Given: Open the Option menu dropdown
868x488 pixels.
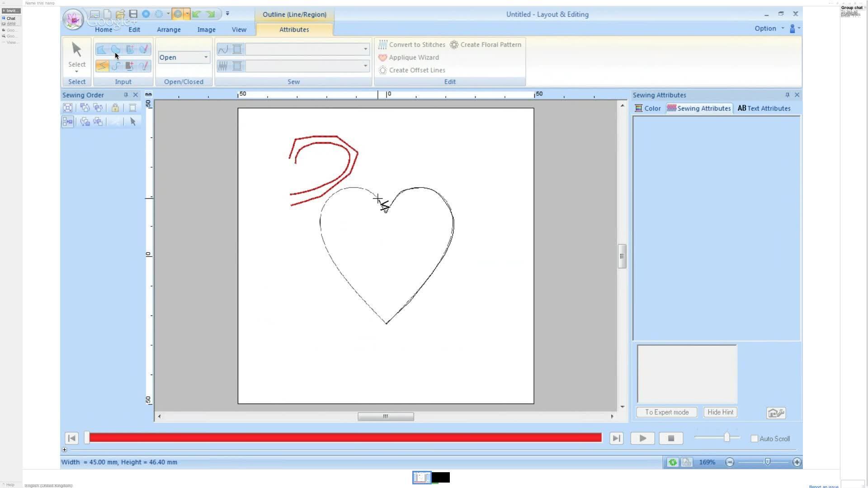Looking at the screenshot, I should (769, 28).
